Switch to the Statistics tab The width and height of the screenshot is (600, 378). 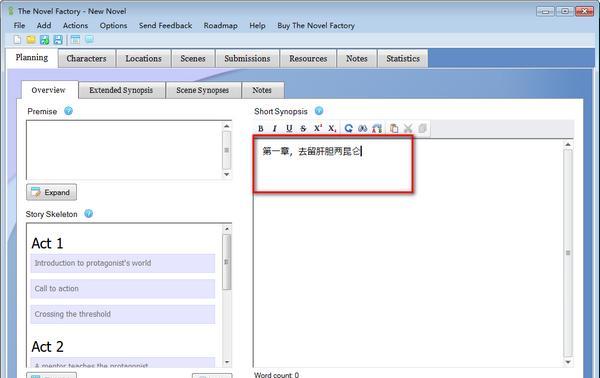403,59
